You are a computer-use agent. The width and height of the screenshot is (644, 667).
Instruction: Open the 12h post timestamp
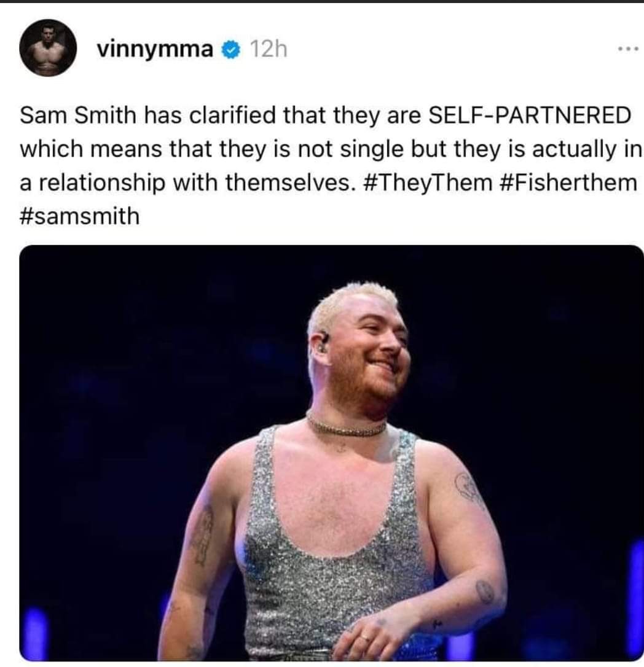[x=268, y=49]
